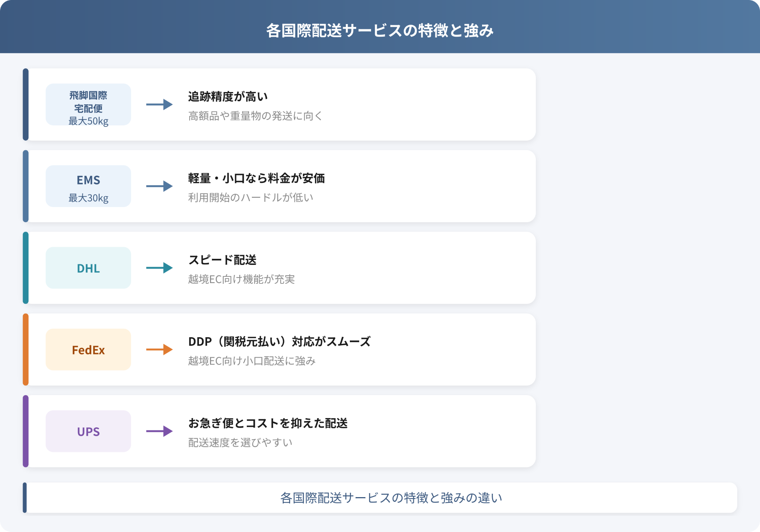760x532 pixels.
Task: Select the EMS 最大30kg badge
Action: click(88, 186)
